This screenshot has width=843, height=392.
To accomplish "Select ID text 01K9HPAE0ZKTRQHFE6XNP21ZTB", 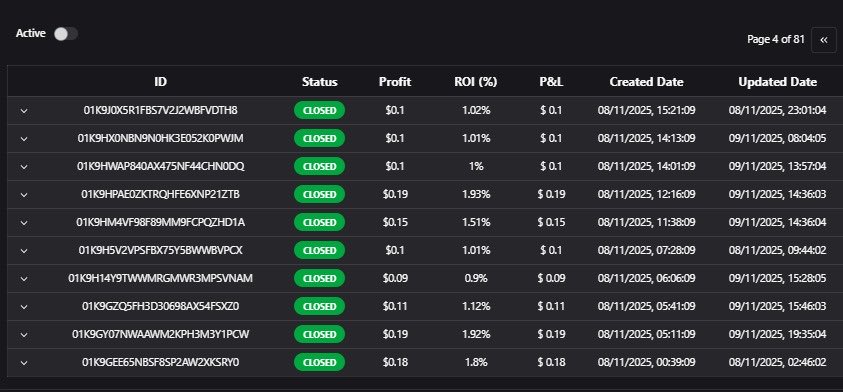I will (160, 194).
